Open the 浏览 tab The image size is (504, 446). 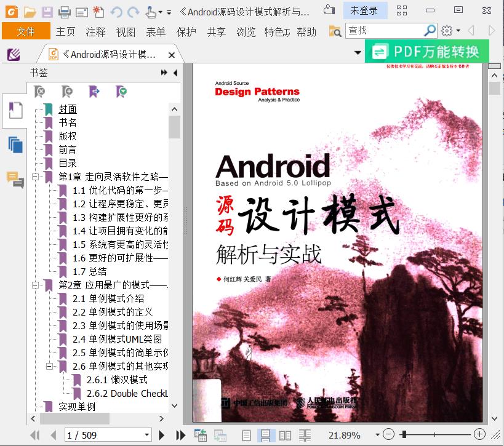pos(246,32)
